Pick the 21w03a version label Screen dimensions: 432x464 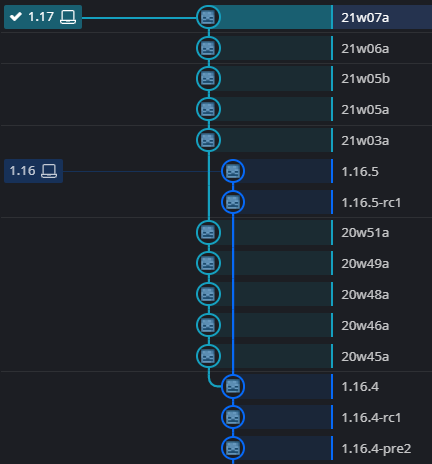point(365,141)
